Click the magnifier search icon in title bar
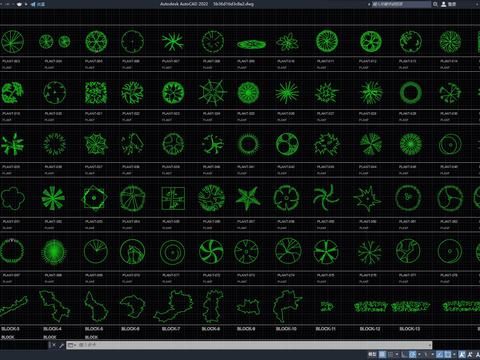480x360 pixels. pyautogui.click(x=435, y=4)
